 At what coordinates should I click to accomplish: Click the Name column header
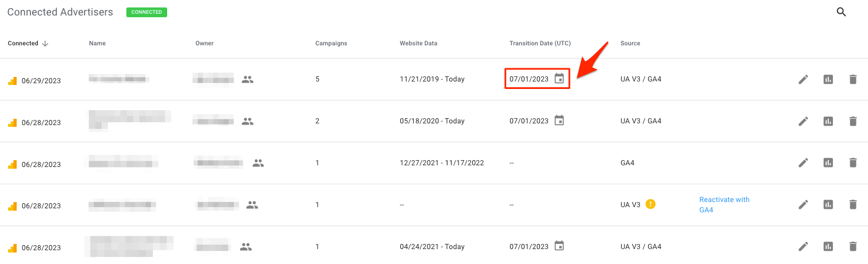point(97,44)
